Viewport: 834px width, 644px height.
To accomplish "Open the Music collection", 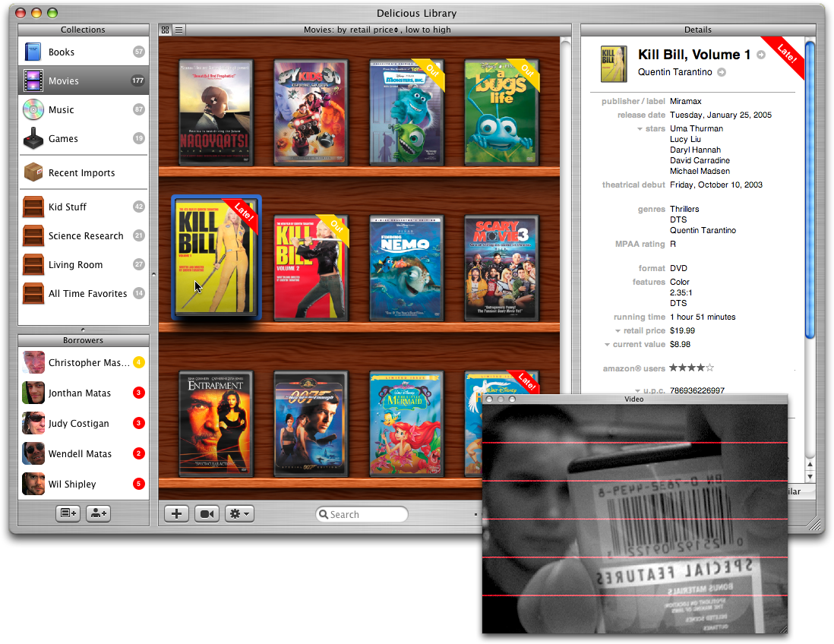I will 84,109.
